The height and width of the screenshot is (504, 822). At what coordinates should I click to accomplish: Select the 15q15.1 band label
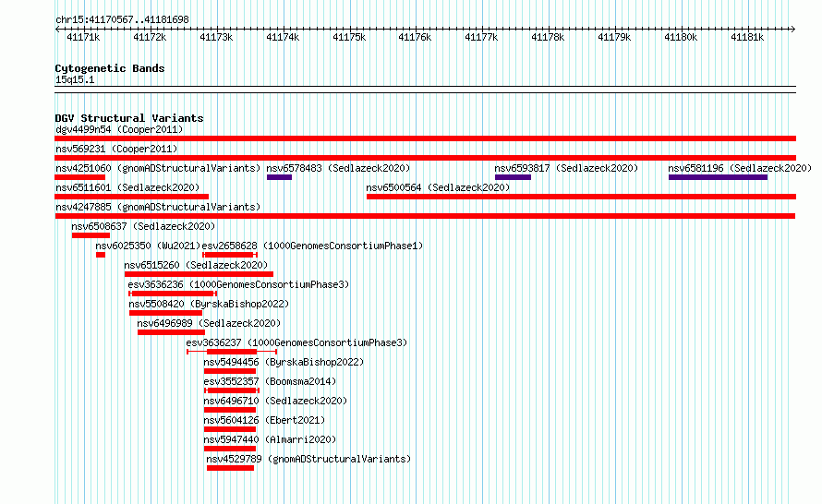[x=75, y=79]
